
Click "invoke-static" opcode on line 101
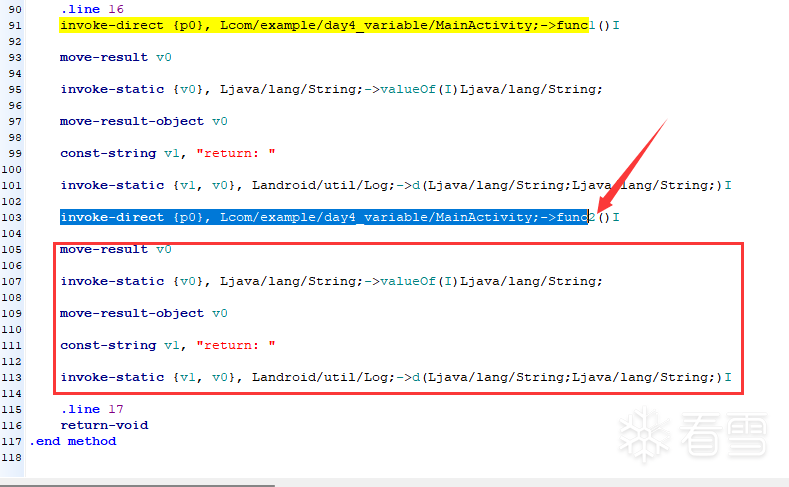tap(112, 185)
